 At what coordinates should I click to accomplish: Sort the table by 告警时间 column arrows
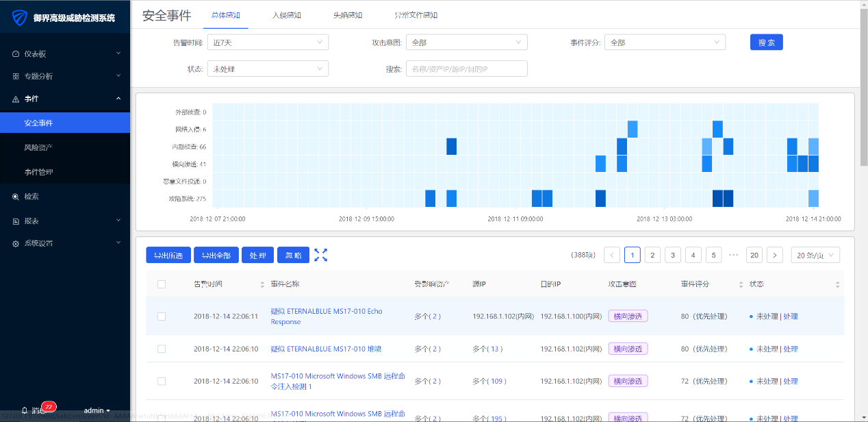(x=262, y=284)
